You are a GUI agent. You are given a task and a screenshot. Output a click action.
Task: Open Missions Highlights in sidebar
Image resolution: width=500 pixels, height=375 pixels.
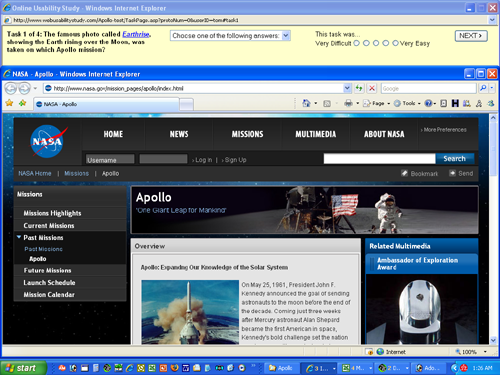52,213
